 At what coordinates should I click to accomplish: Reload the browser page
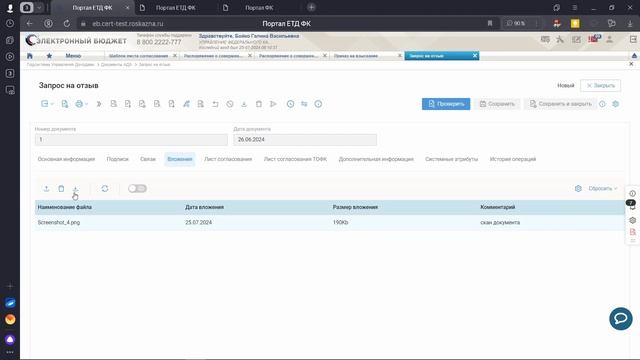[67, 24]
